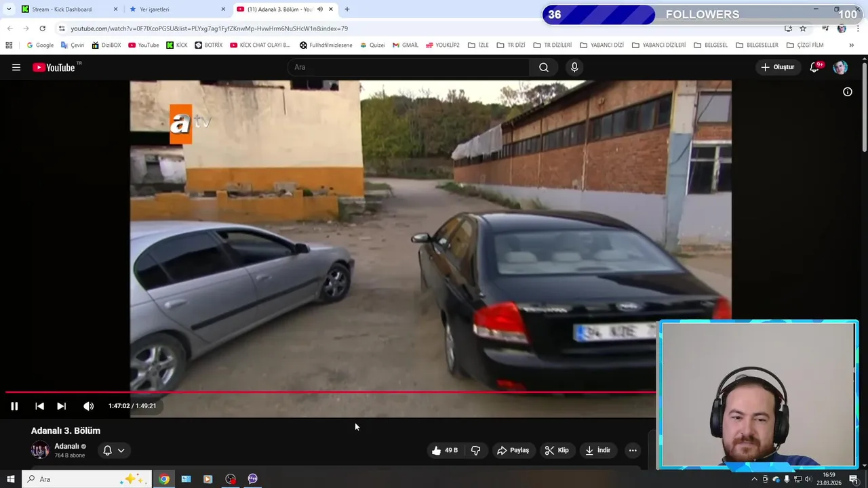This screenshot has height=488, width=868.
Task: Open the GMAİL bookmark
Action: click(x=406, y=45)
